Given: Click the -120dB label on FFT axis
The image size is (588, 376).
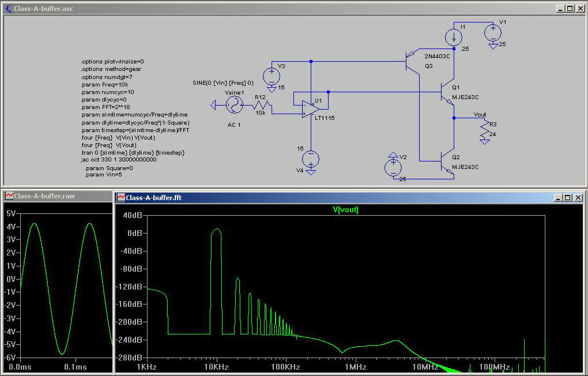Looking at the screenshot, I should pyautogui.click(x=131, y=287).
